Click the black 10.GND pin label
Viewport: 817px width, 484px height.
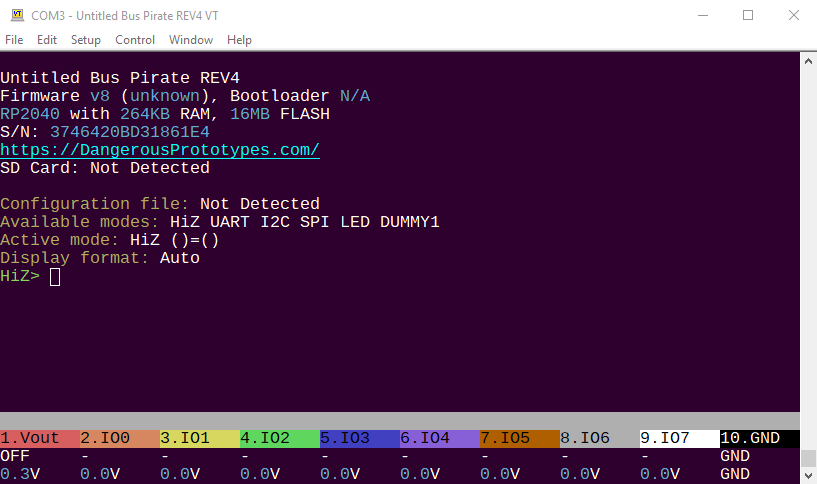(760, 438)
